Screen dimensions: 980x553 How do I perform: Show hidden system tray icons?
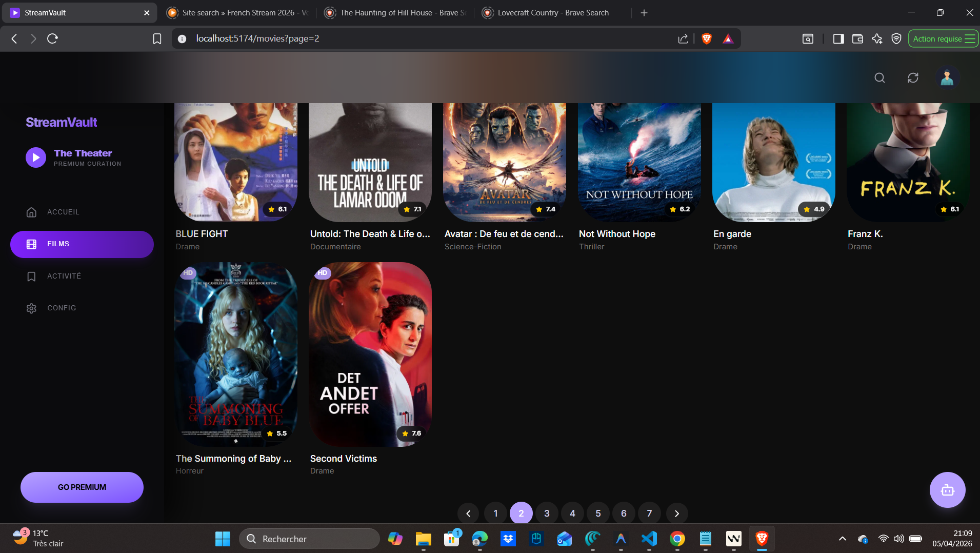click(x=842, y=539)
